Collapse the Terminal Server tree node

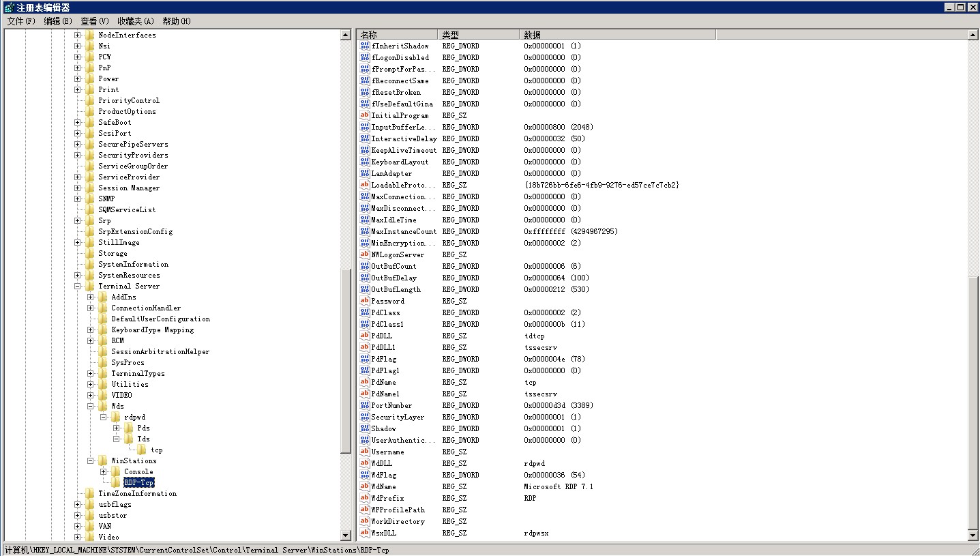coord(77,286)
